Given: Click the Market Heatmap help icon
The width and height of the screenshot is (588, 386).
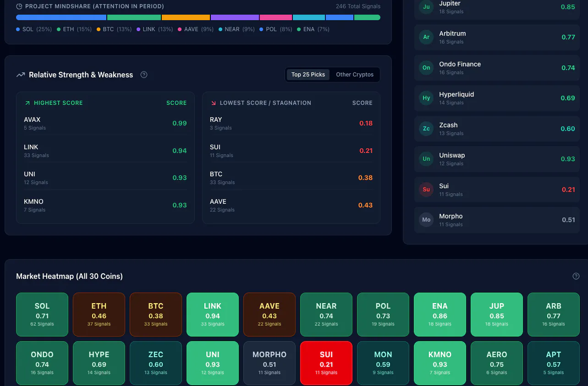Looking at the screenshot, I should [x=576, y=276].
